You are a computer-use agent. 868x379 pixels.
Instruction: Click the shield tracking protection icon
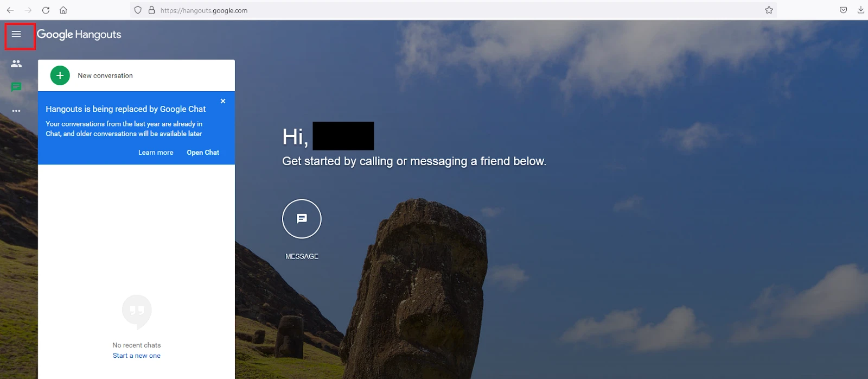pyautogui.click(x=138, y=10)
